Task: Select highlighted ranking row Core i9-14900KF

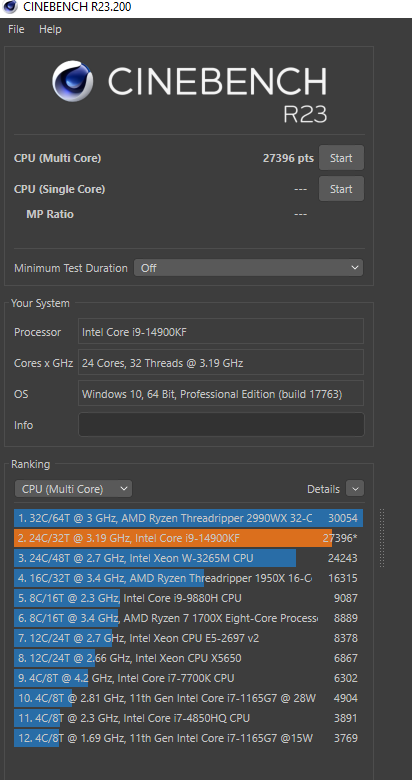Action: [x=189, y=538]
